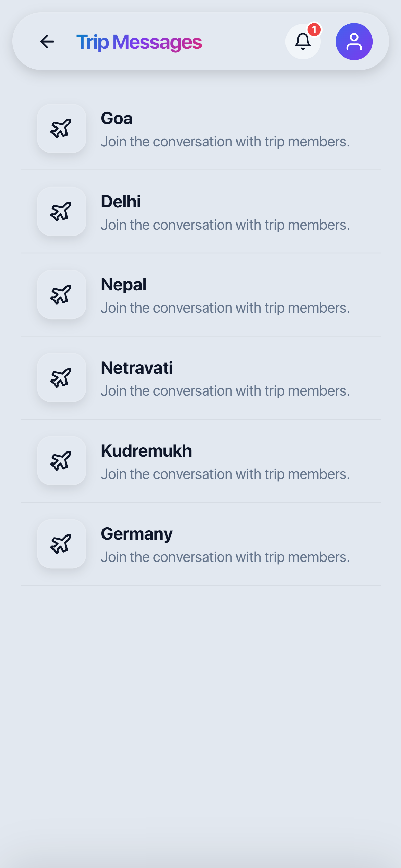This screenshot has width=401, height=868.
Task: Click the subtitle text under Kudremukh
Action: (225, 474)
